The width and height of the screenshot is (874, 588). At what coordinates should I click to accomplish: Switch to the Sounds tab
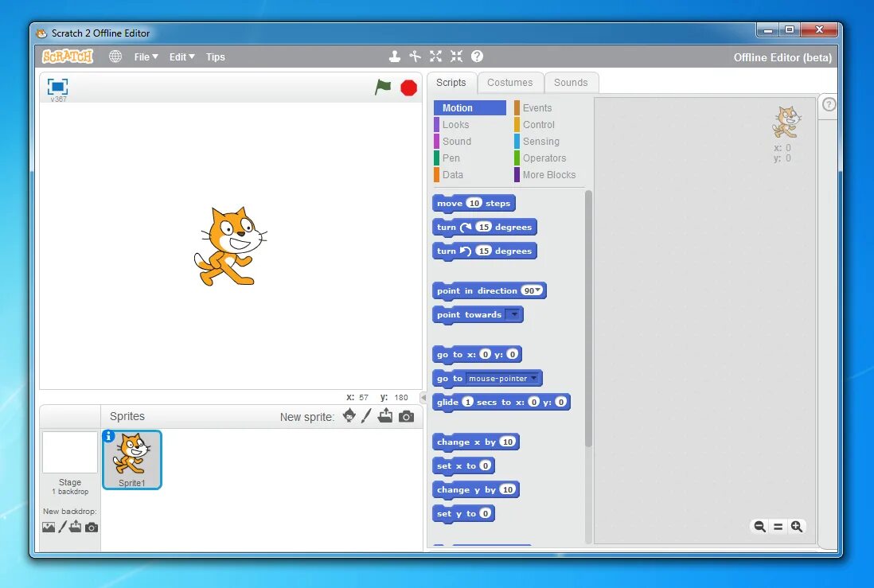(x=571, y=83)
